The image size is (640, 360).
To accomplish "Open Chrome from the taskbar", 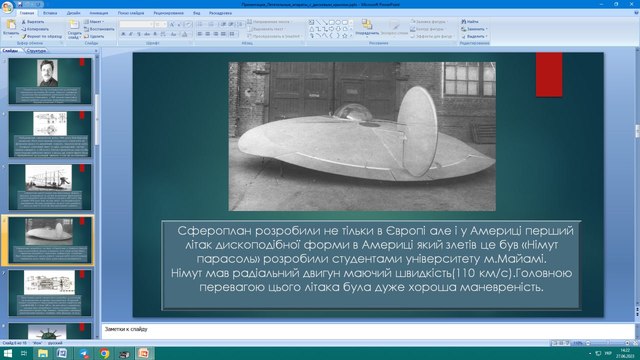I will (x=104, y=353).
